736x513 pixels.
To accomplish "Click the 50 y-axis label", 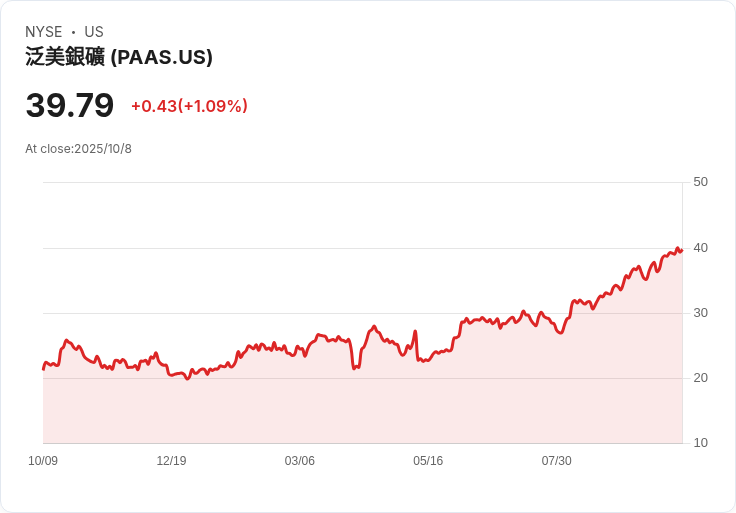I will coord(700,182).
